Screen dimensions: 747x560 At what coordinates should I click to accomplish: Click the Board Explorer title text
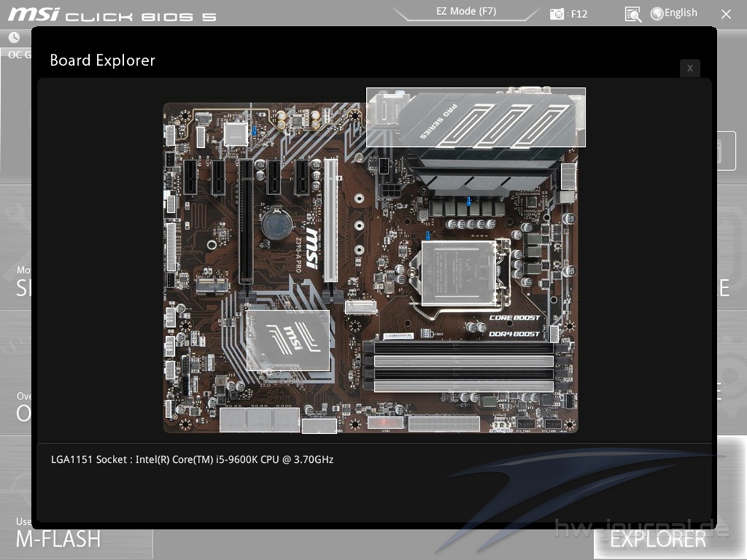click(x=102, y=60)
